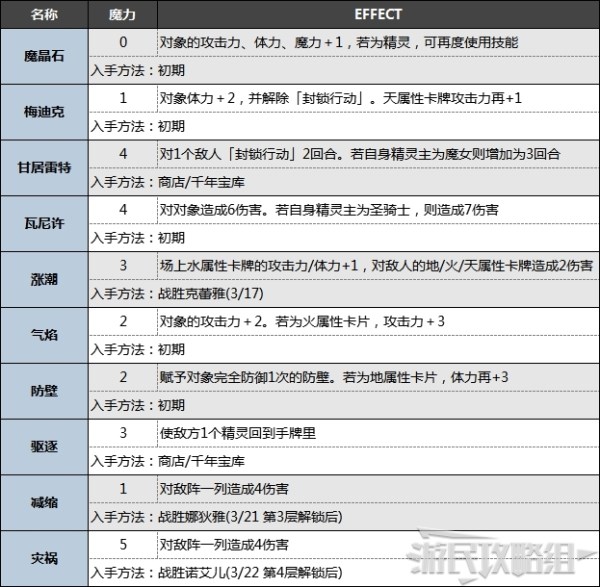Viewport: 600px width, 587px height.
Task: Select the 甘居雷特 name cell
Action: (x=44, y=167)
